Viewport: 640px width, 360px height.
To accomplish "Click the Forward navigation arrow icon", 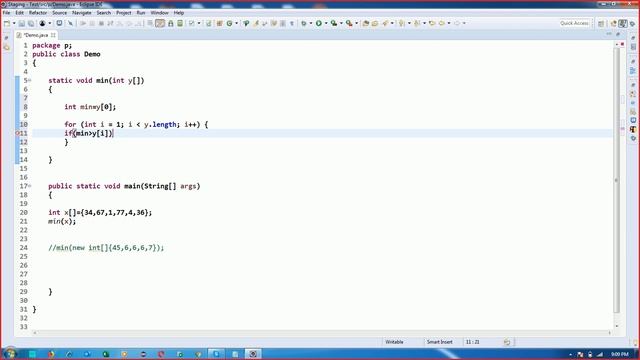I will [x=457, y=24].
